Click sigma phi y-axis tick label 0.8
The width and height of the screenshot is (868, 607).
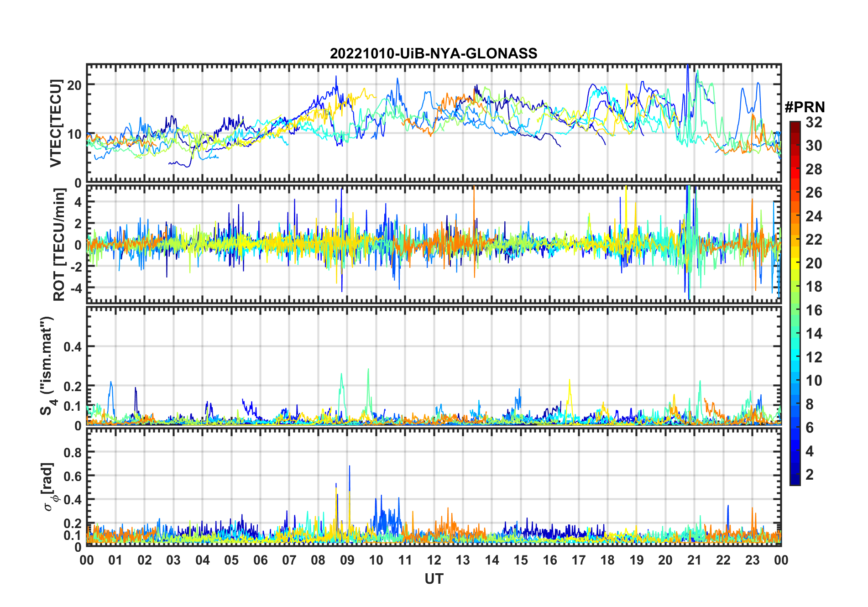pyautogui.click(x=73, y=452)
